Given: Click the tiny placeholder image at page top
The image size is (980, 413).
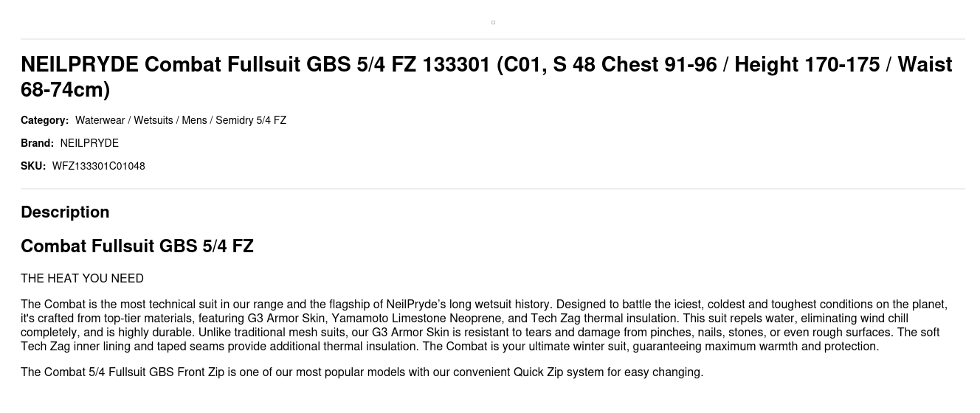Looking at the screenshot, I should tap(493, 23).
